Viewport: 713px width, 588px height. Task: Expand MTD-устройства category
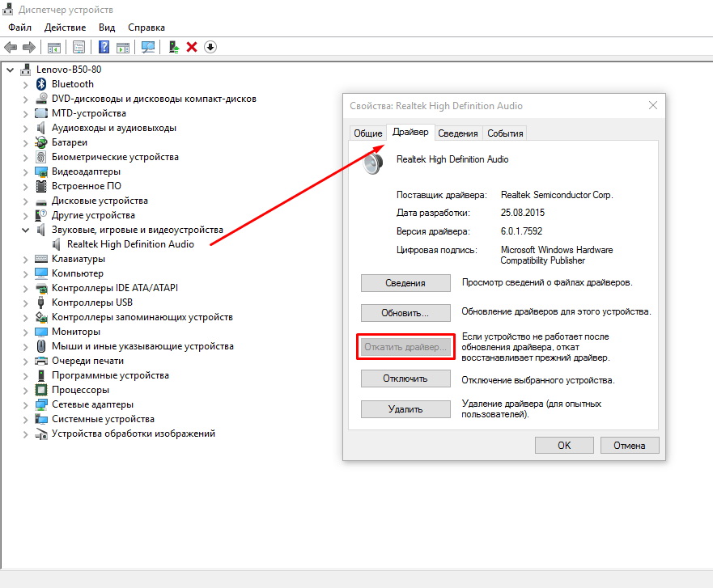click(25, 113)
